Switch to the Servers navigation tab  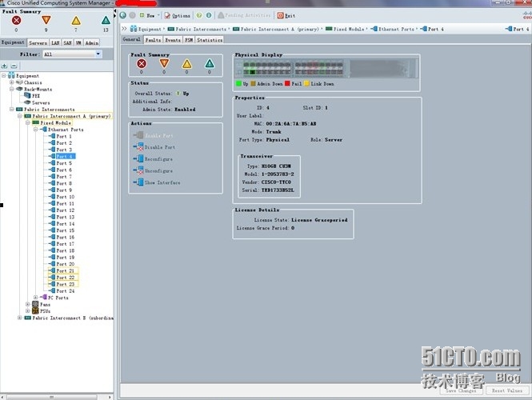pos(38,42)
